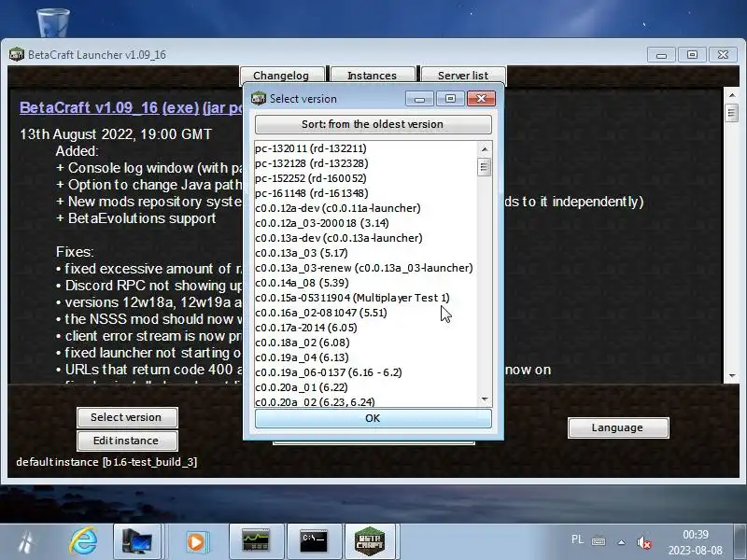747x560 pixels.
Task: Click the Select version button in launcher
Action: (x=127, y=417)
